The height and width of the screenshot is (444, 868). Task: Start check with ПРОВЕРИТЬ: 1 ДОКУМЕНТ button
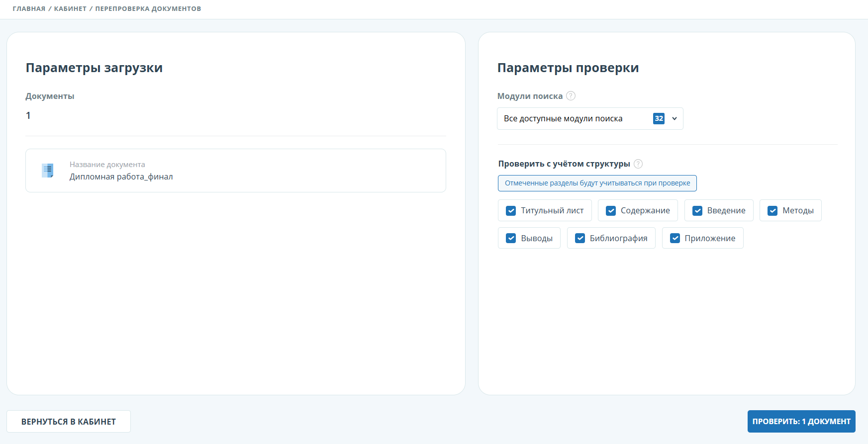[x=801, y=421]
